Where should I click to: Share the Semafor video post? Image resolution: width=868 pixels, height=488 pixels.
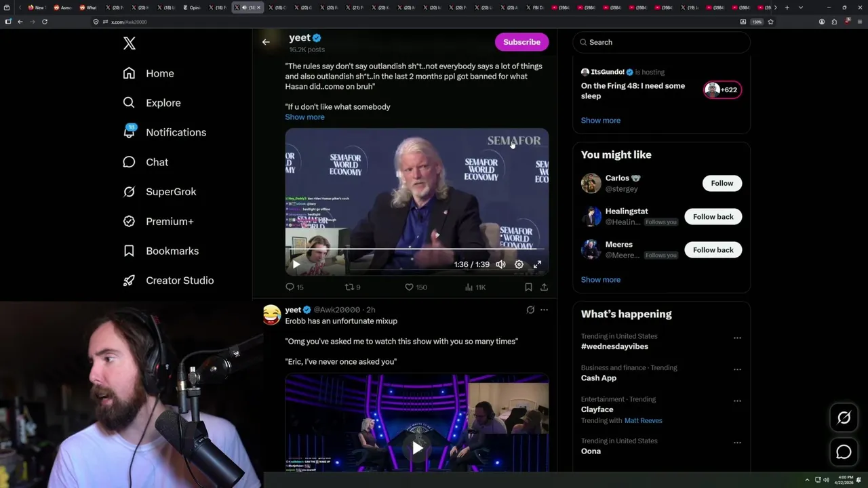(x=544, y=287)
